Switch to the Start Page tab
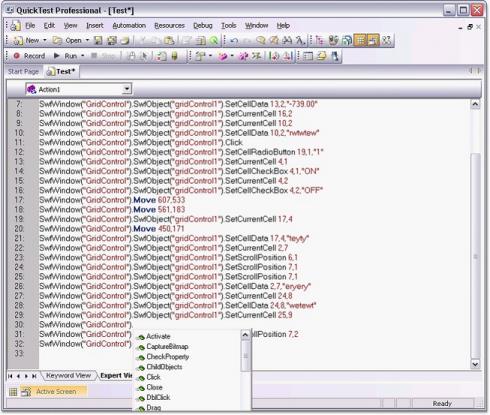The image size is (490, 415). (23, 71)
